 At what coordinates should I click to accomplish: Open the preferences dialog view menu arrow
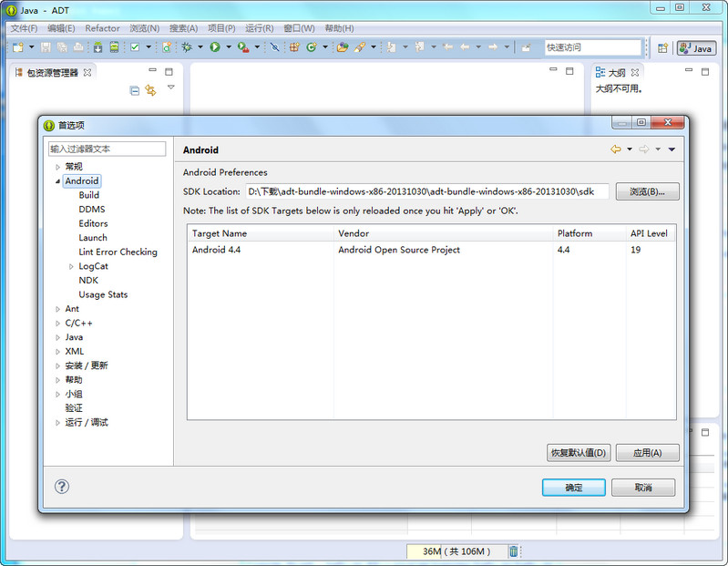pos(672,149)
